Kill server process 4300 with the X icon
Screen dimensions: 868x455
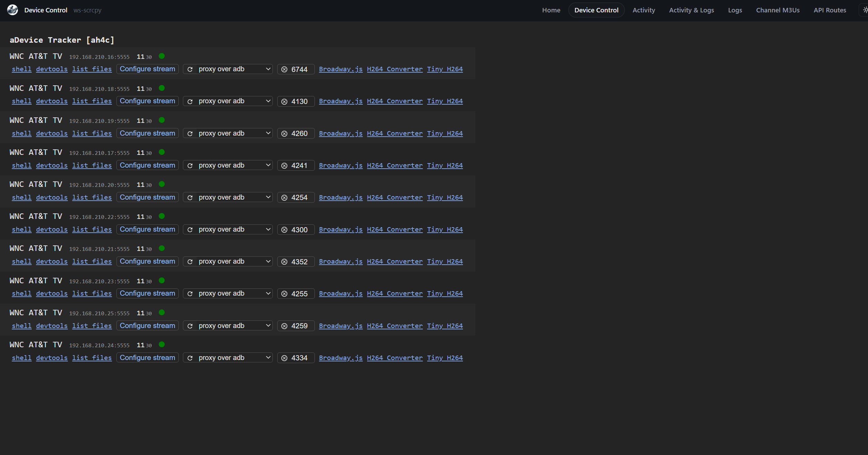[284, 230]
